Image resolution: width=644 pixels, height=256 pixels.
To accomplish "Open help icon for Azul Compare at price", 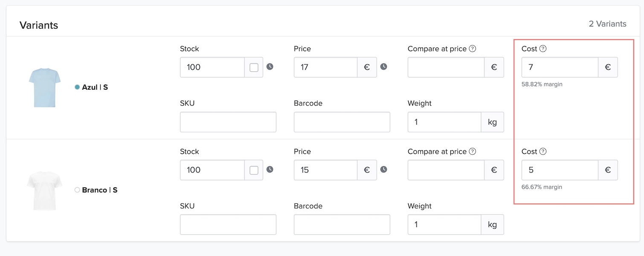I will pos(472,49).
